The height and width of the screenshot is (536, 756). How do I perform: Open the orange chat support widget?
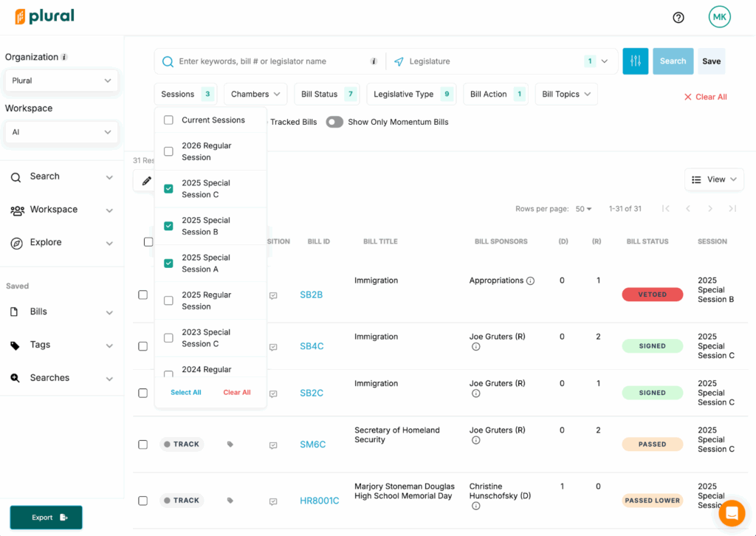[732, 513]
